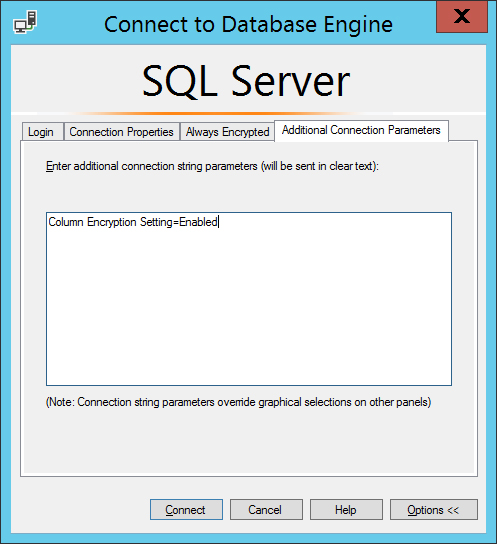Viewport: 497px width, 544px height.
Task: Select the Always Encrypted tab
Action: 227,132
